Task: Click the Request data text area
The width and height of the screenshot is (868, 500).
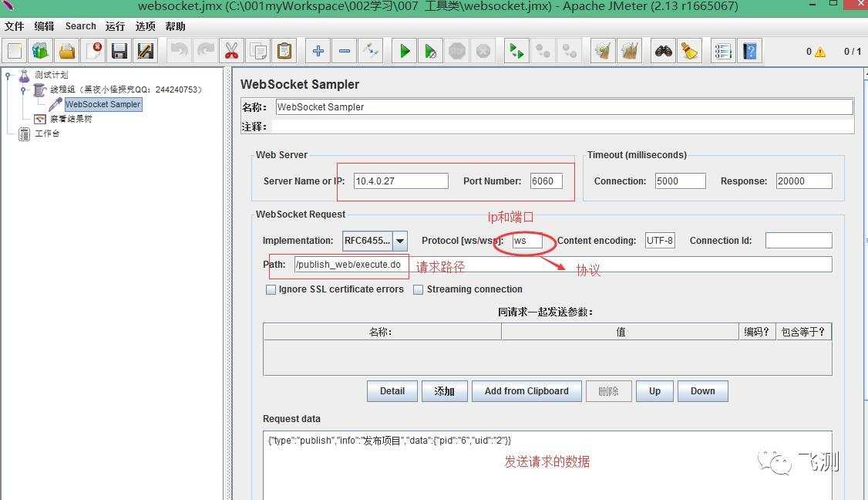Action: 547,465
